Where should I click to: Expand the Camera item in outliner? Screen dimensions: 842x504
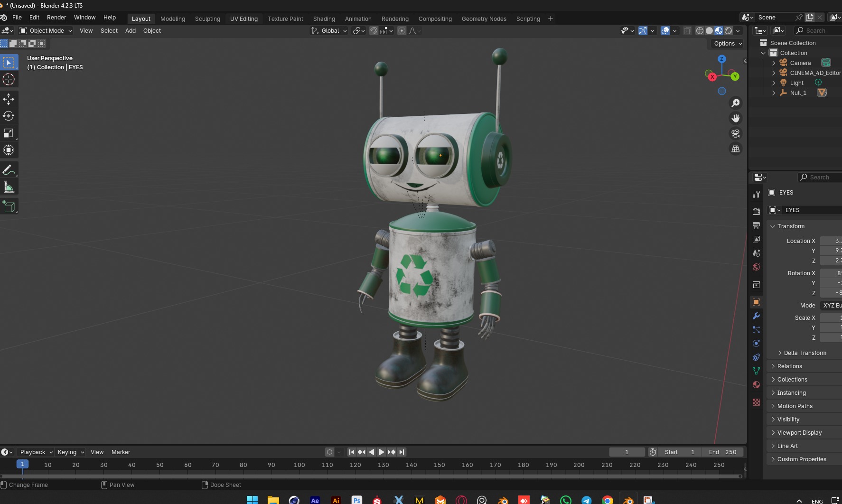tap(774, 63)
